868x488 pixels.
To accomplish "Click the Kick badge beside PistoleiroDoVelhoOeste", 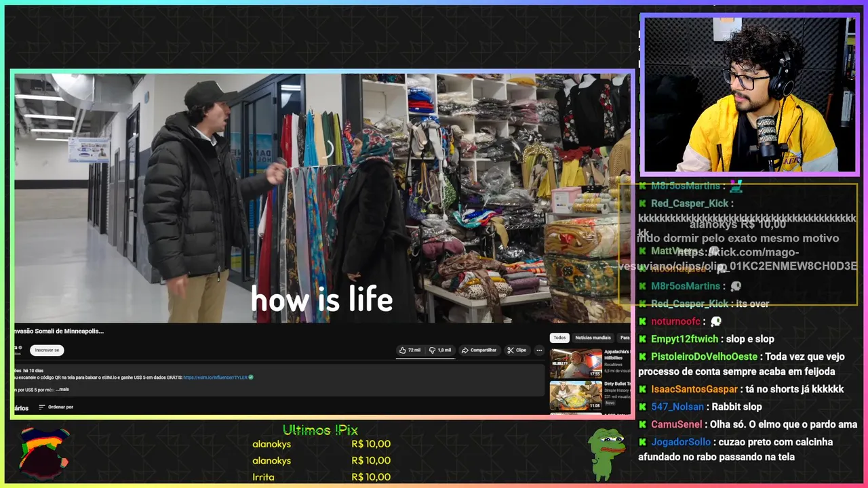I will pos(642,357).
